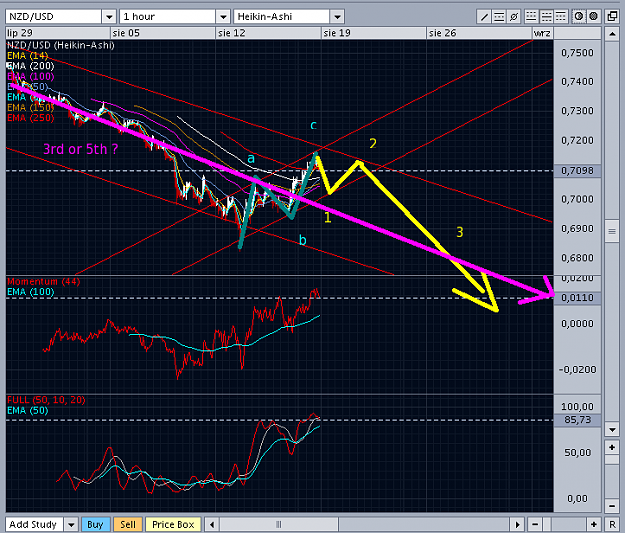Toggle the hollow circle crosshair mode
Viewport: 625px width, 533px height.
coord(578,17)
